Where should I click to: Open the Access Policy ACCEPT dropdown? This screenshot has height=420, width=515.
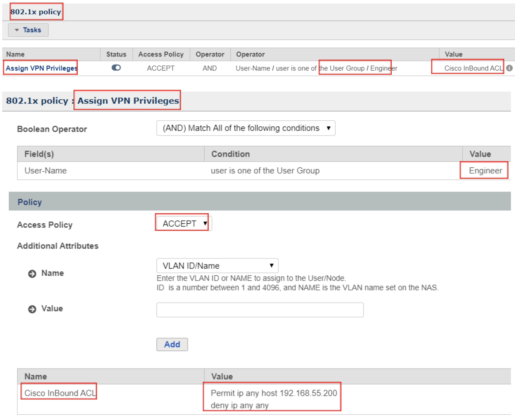pos(184,223)
